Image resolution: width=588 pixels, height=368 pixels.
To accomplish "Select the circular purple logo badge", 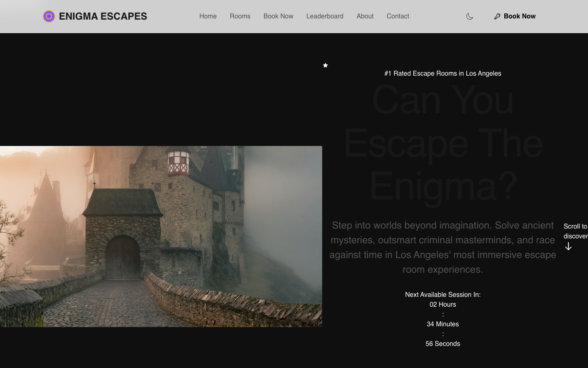I will point(49,16).
